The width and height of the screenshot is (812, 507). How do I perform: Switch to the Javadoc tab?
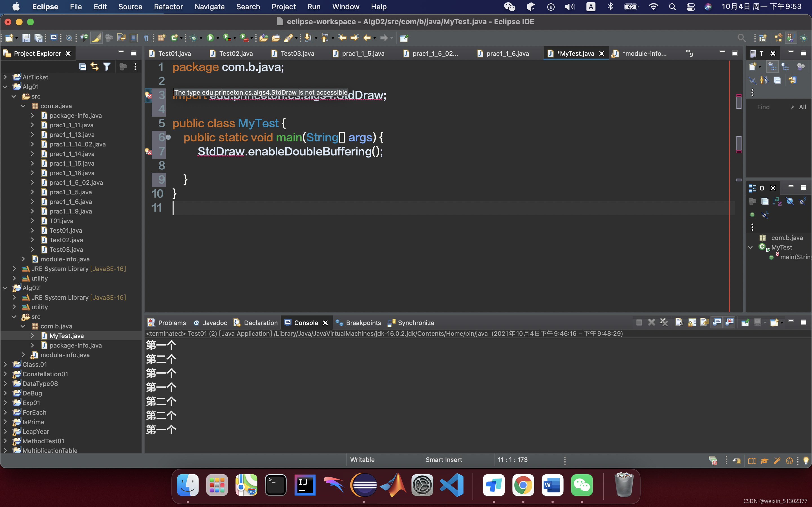[x=215, y=323]
